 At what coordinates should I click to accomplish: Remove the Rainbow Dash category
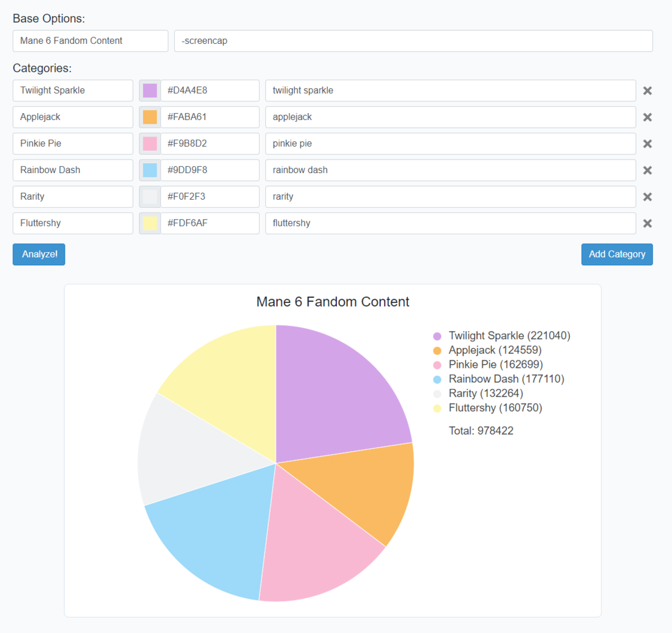click(x=647, y=170)
